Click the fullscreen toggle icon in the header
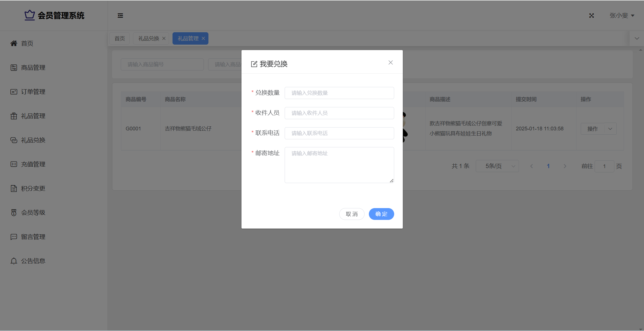 [591, 16]
